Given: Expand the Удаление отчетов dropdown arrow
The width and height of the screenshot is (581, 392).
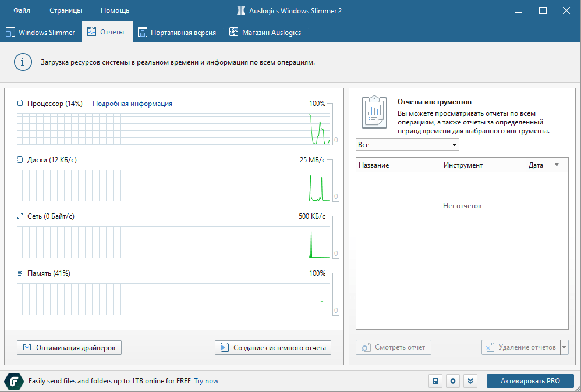Looking at the screenshot, I should (x=564, y=347).
